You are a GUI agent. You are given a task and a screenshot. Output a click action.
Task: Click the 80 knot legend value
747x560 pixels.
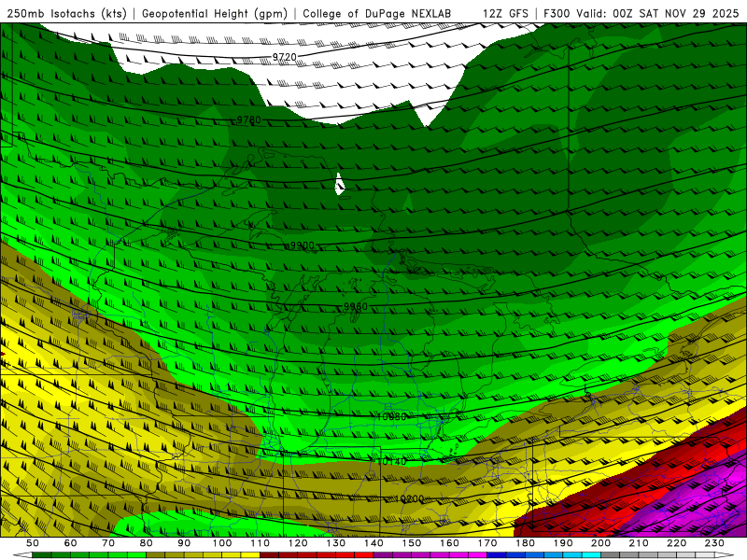(147, 543)
